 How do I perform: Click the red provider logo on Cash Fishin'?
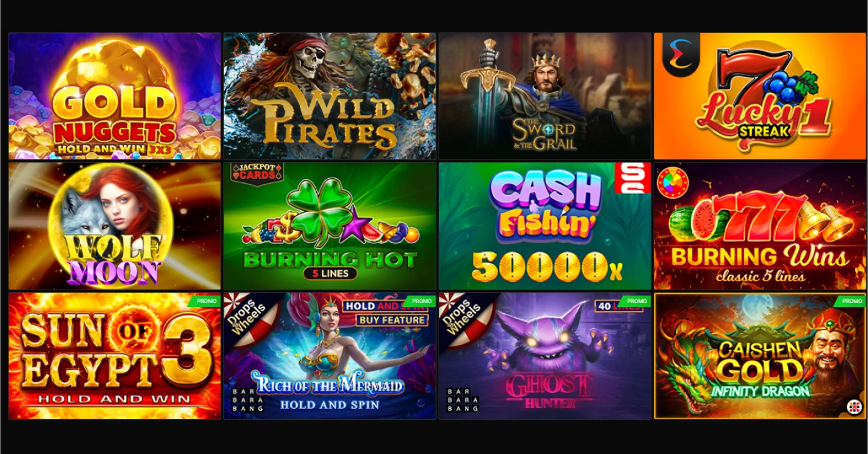coord(632,178)
